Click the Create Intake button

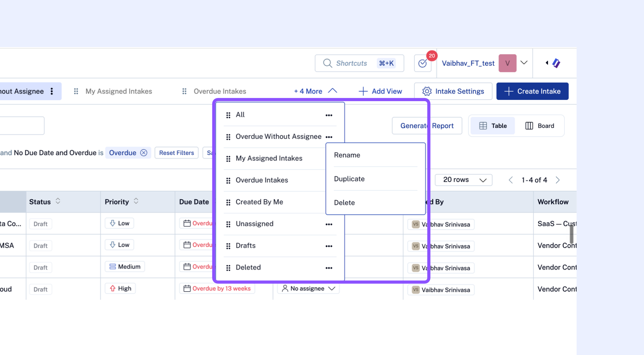tap(532, 91)
